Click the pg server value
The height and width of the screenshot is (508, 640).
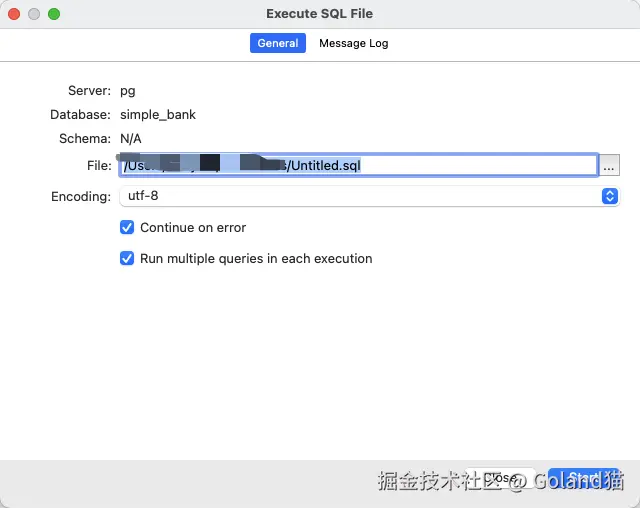point(128,91)
